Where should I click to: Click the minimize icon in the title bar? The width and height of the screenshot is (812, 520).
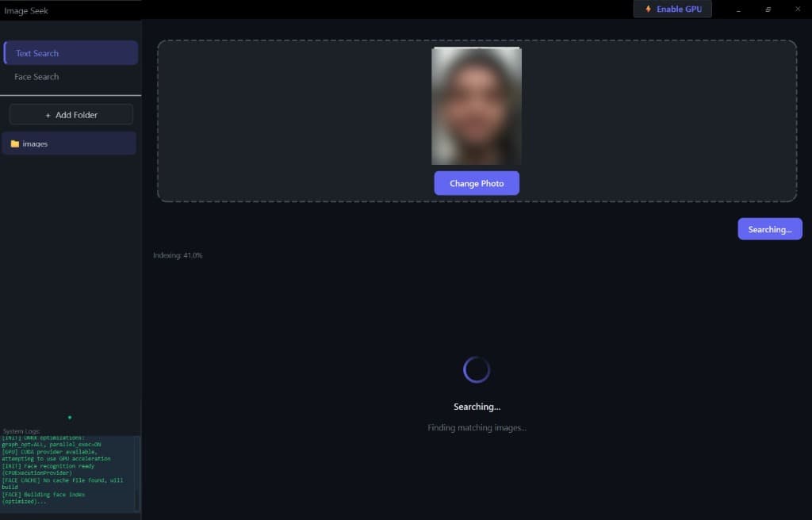(x=739, y=9)
